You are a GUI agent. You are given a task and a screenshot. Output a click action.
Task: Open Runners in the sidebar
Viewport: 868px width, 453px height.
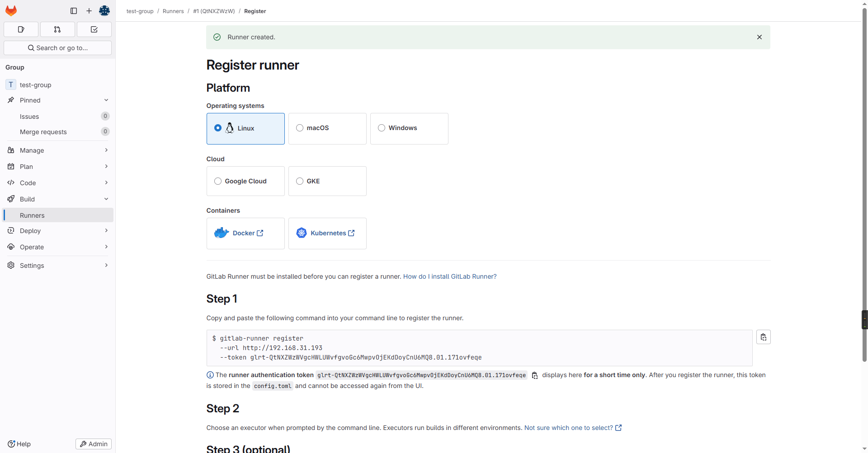point(58,215)
